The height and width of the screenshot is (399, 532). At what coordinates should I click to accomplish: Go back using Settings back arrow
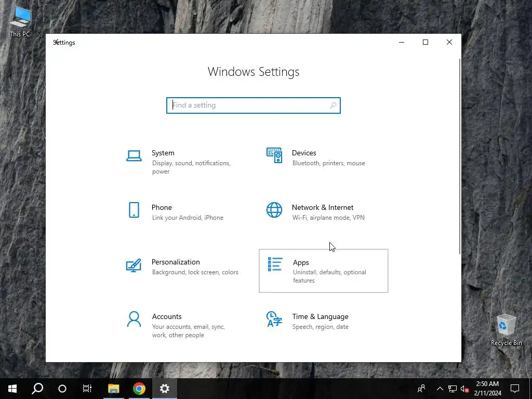(x=57, y=42)
